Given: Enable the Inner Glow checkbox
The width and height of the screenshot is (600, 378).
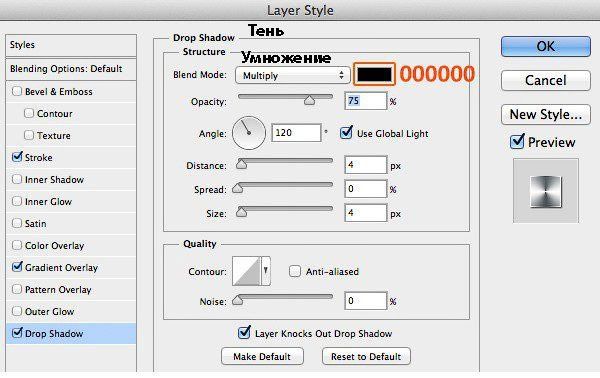Looking at the screenshot, I should 17,201.
